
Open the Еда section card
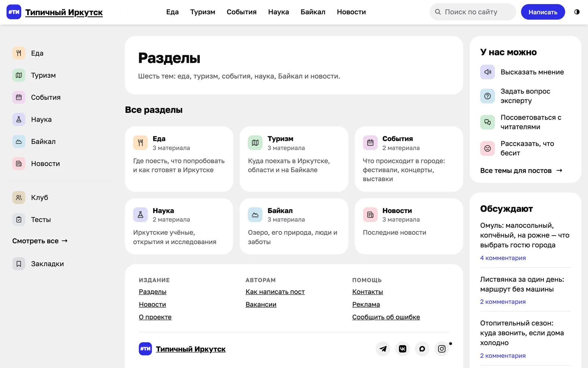pyautogui.click(x=179, y=159)
